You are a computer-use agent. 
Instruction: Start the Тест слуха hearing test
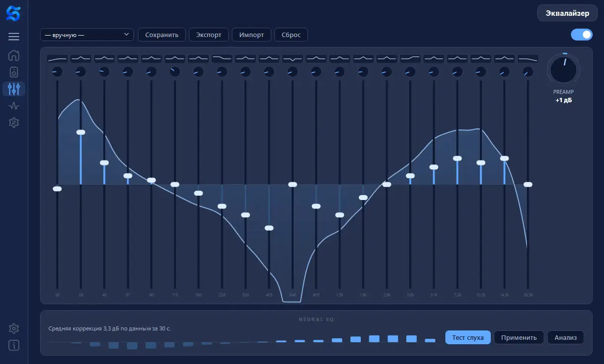(468, 338)
